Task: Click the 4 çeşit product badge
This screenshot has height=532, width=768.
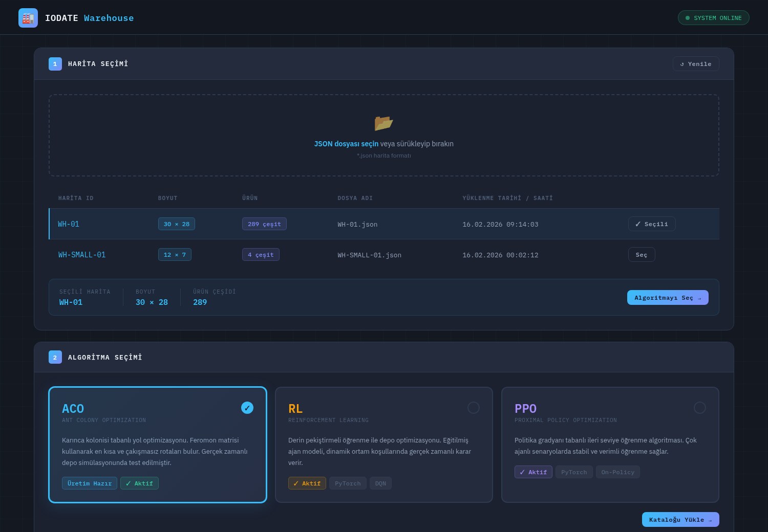Action: [261, 255]
